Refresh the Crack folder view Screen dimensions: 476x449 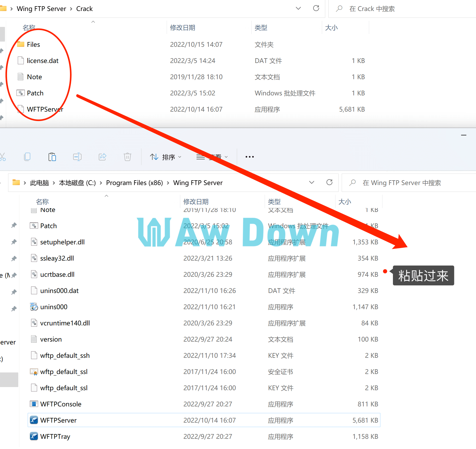316,8
